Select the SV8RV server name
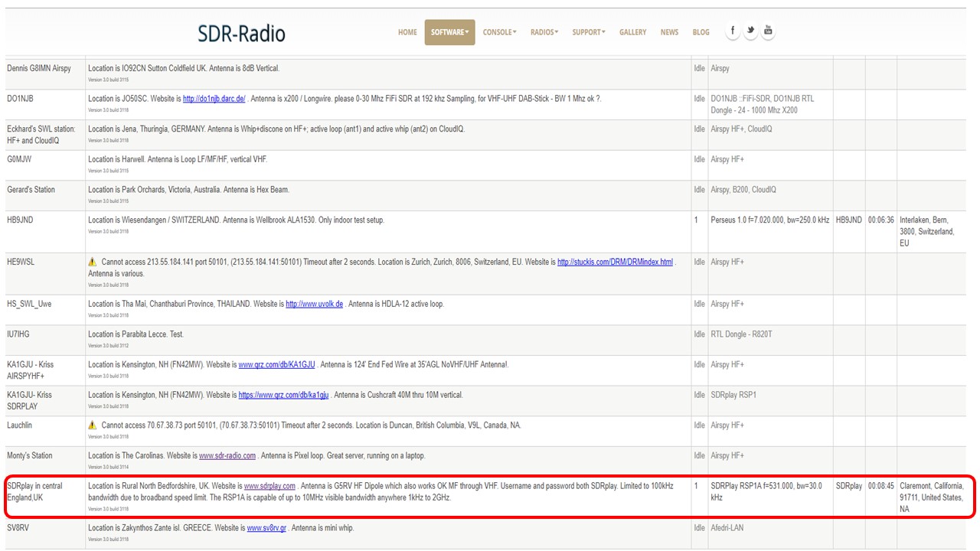 [x=18, y=528]
